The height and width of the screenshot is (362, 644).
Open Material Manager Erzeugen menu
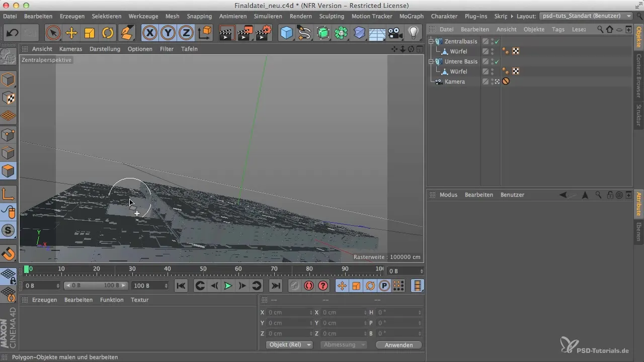(x=44, y=300)
